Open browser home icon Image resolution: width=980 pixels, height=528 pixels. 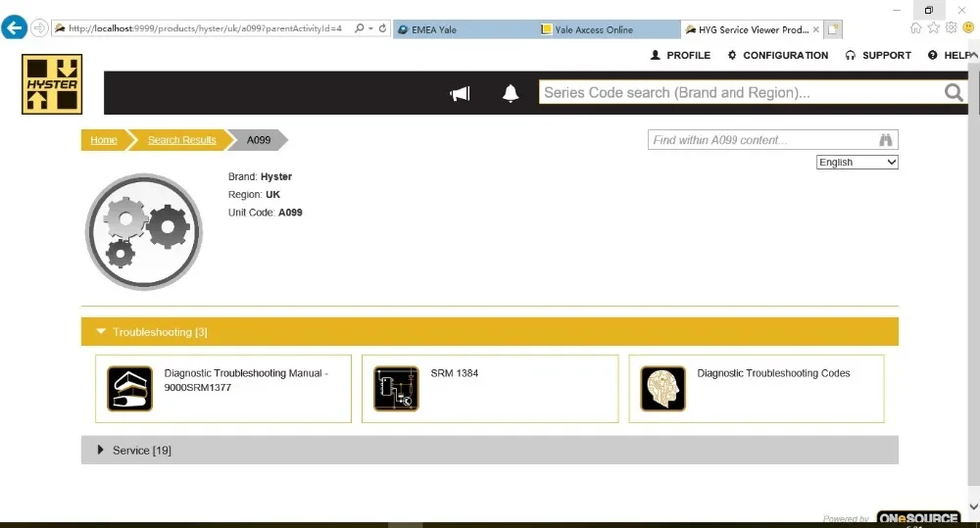click(x=915, y=27)
